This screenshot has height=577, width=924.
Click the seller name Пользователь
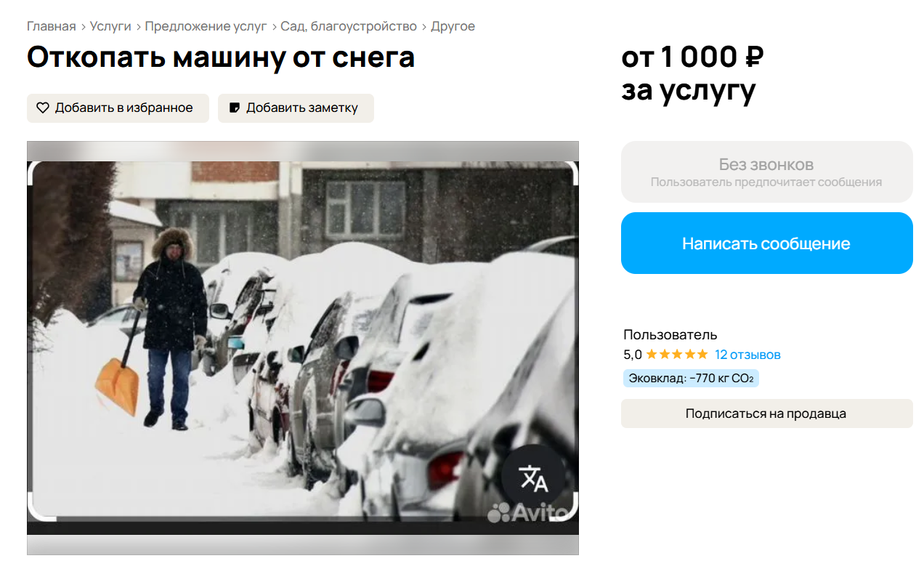[x=670, y=335]
